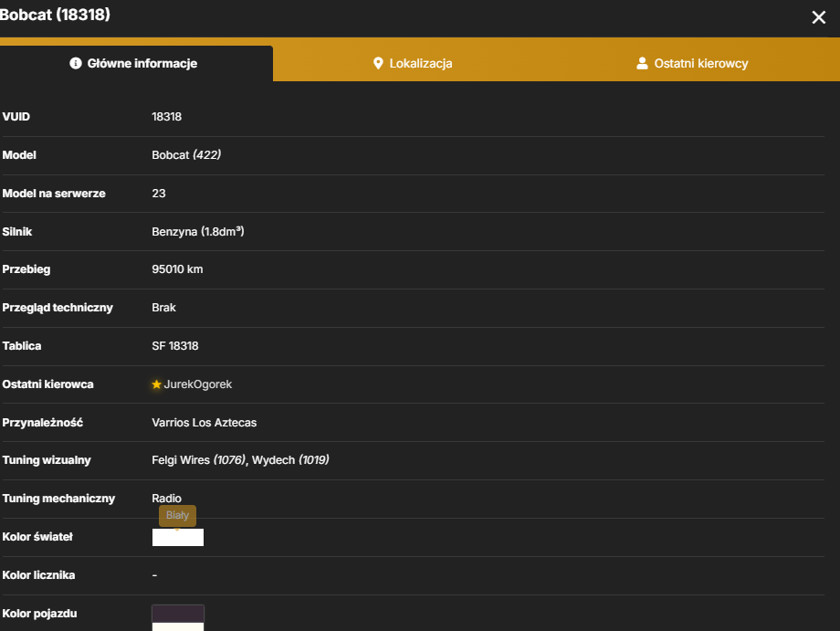Click the location pin icon in Lokalizacja tab

coord(378,63)
